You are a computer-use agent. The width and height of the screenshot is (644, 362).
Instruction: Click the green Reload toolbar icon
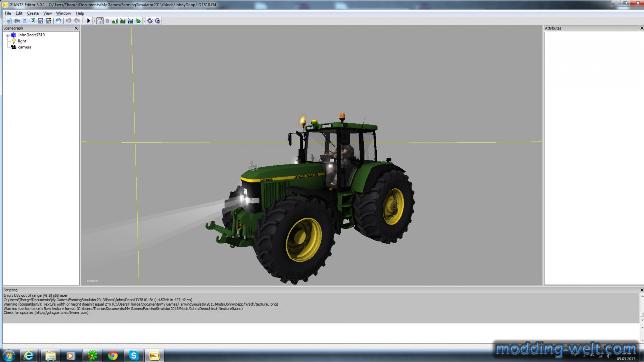click(x=33, y=21)
